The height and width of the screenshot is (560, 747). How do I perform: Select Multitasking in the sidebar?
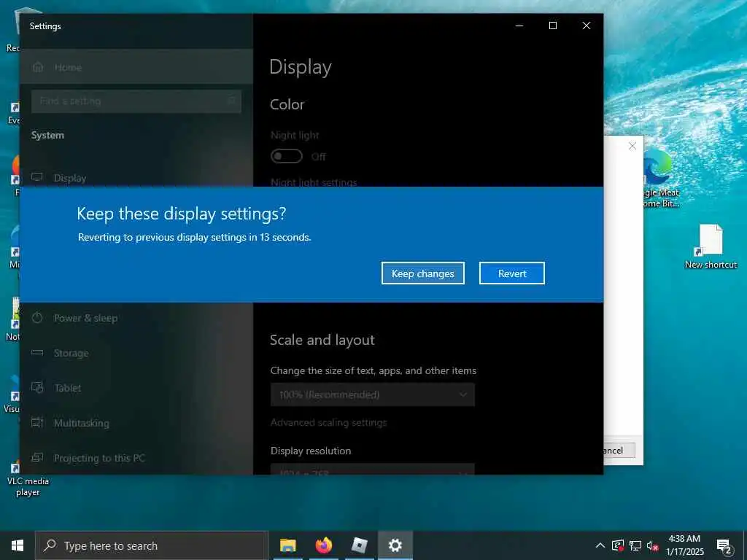(136, 423)
